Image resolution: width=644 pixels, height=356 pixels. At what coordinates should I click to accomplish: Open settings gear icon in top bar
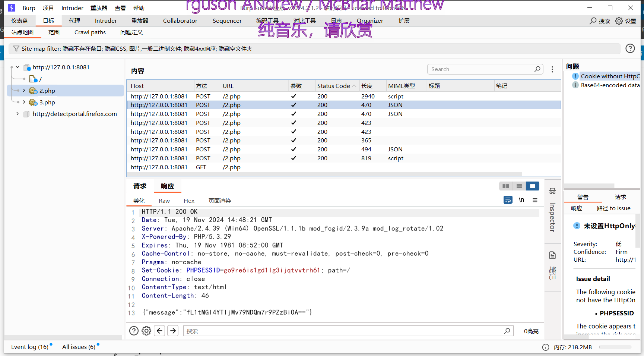click(x=619, y=21)
